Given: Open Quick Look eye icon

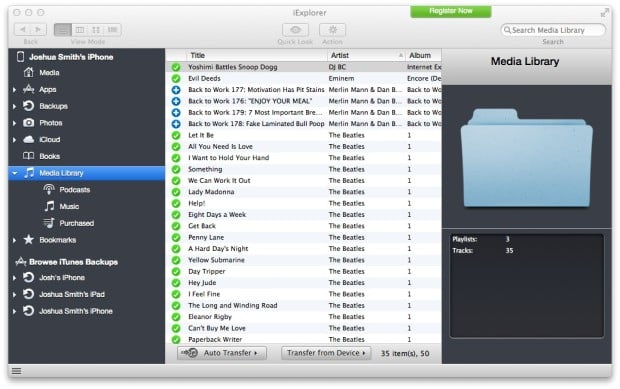Looking at the screenshot, I should 295,30.
